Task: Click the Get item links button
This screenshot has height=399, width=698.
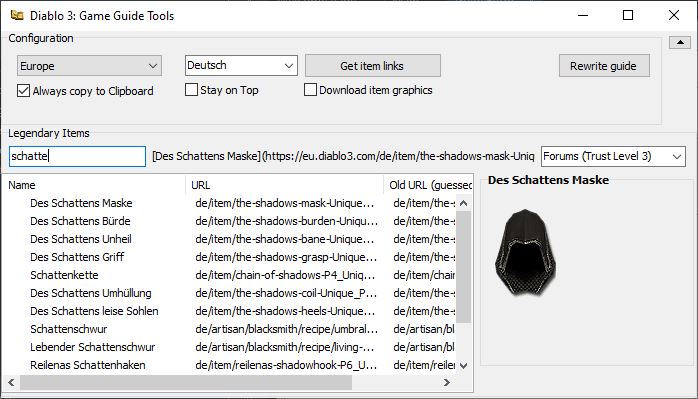Action: 373,66
